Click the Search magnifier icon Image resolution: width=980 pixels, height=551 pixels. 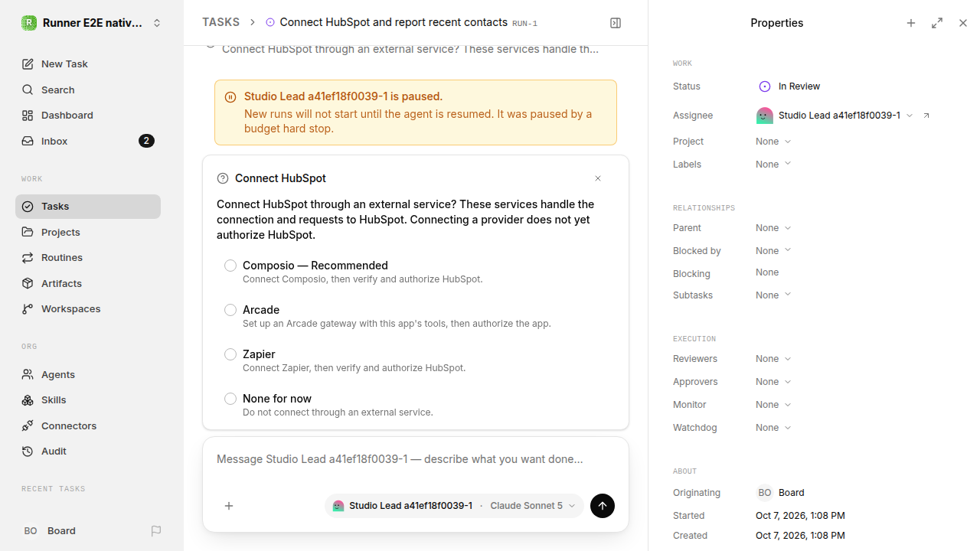tap(28, 90)
